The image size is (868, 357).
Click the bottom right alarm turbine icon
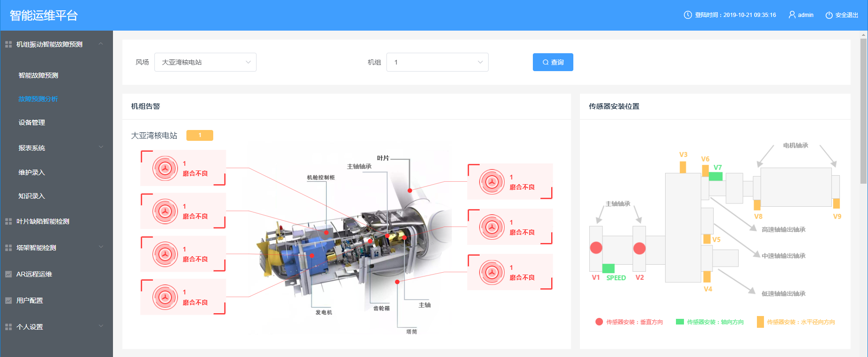click(492, 272)
